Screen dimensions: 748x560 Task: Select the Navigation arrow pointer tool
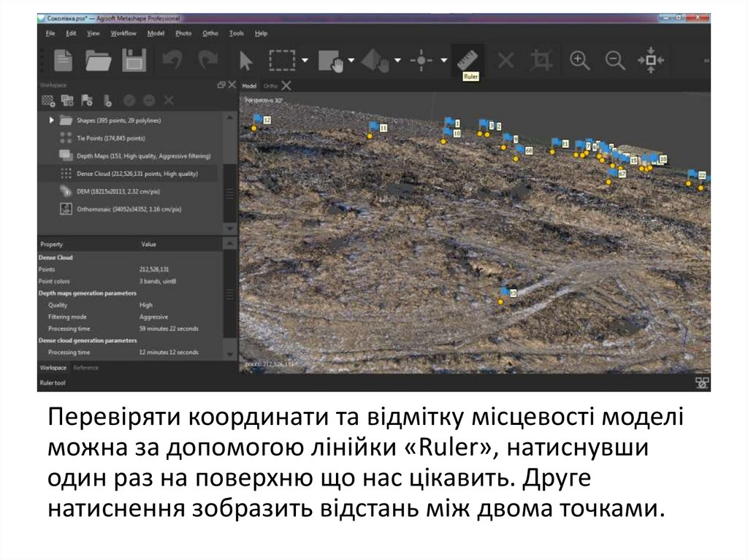pyautogui.click(x=245, y=61)
